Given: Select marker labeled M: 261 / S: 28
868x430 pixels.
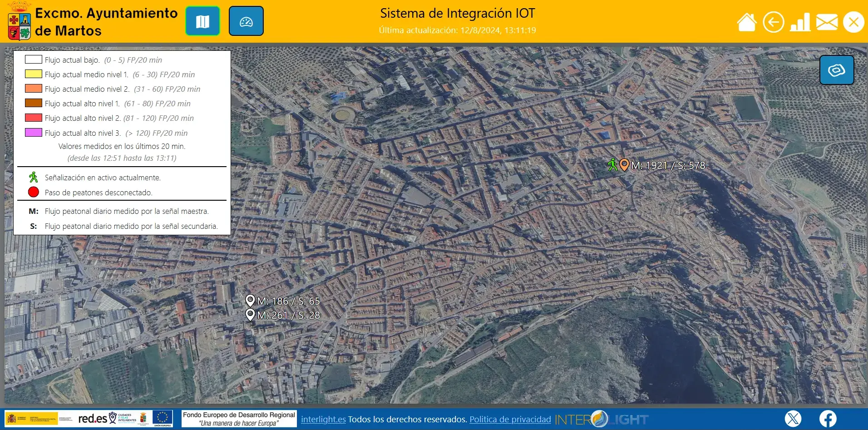Looking at the screenshot, I should [x=250, y=314].
